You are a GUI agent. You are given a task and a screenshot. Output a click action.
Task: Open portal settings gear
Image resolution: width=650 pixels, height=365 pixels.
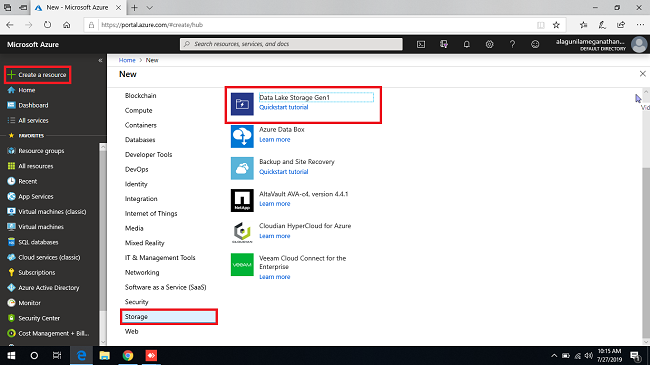pyautogui.click(x=489, y=44)
